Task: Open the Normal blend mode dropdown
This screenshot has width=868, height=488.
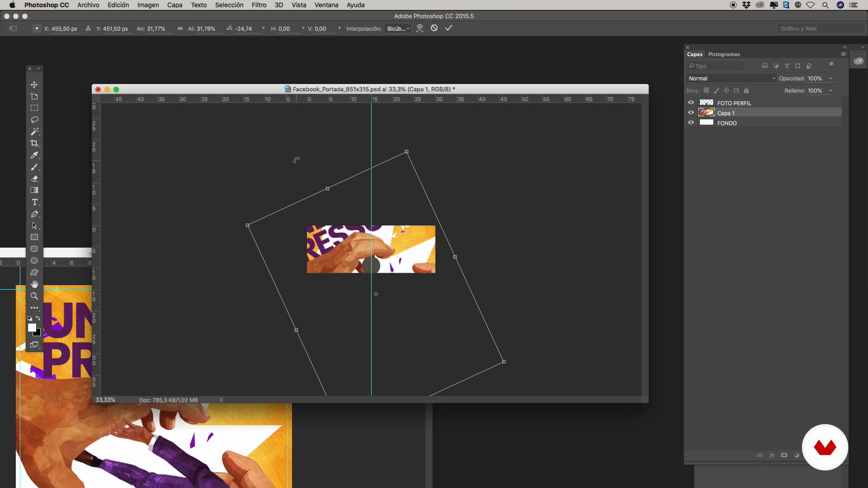Action: coord(731,78)
